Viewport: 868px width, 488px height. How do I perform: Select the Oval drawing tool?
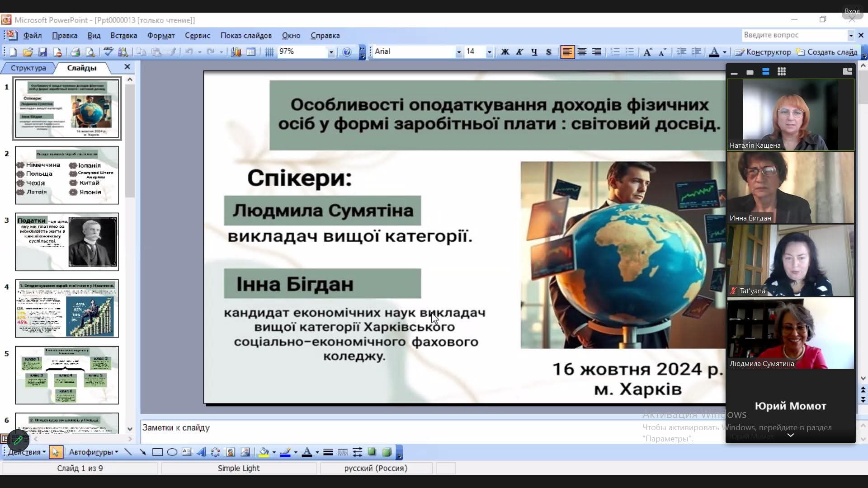pyautogui.click(x=172, y=452)
